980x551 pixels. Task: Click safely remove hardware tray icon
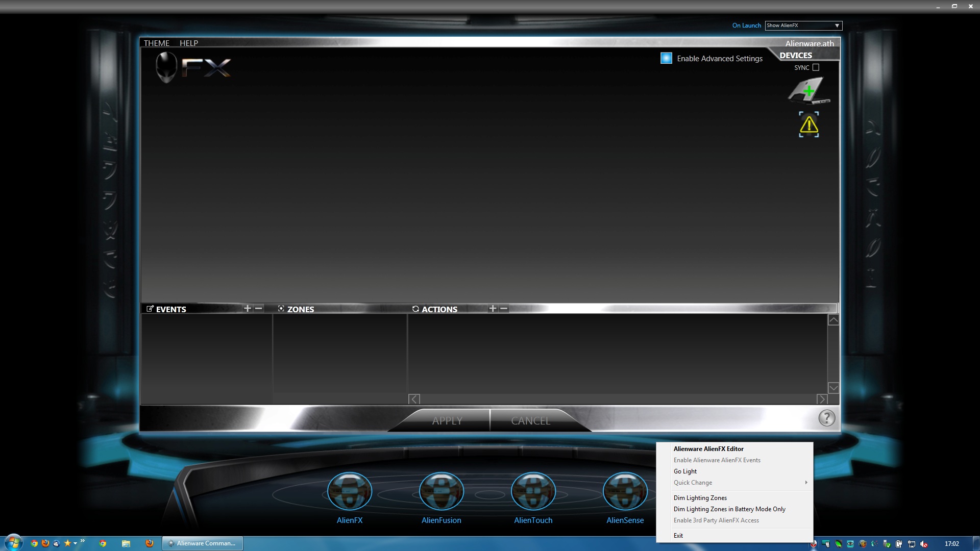click(887, 544)
